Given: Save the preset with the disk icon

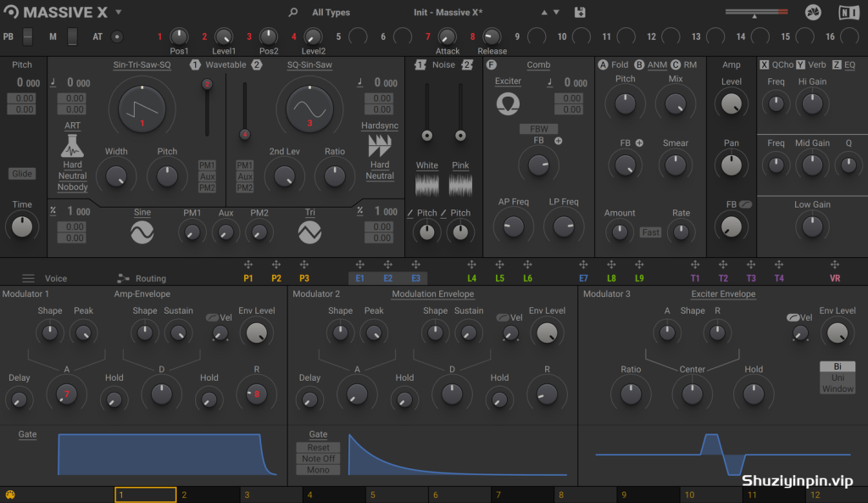Looking at the screenshot, I should [x=580, y=12].
